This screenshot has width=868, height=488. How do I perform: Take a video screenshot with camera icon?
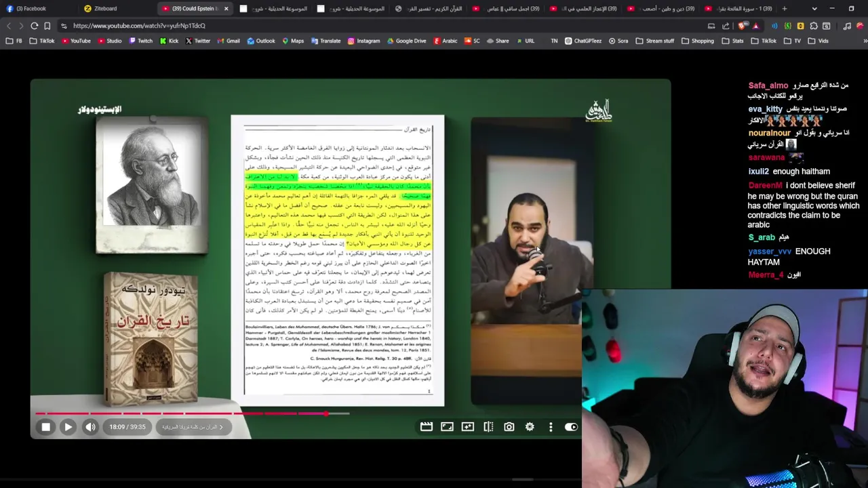(x=509, y=427)
